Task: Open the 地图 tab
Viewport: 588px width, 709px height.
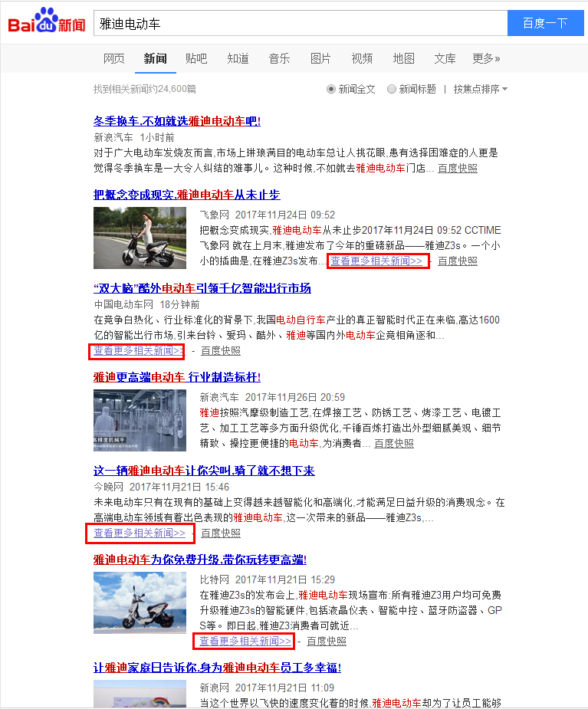Action: pos(403,58)
